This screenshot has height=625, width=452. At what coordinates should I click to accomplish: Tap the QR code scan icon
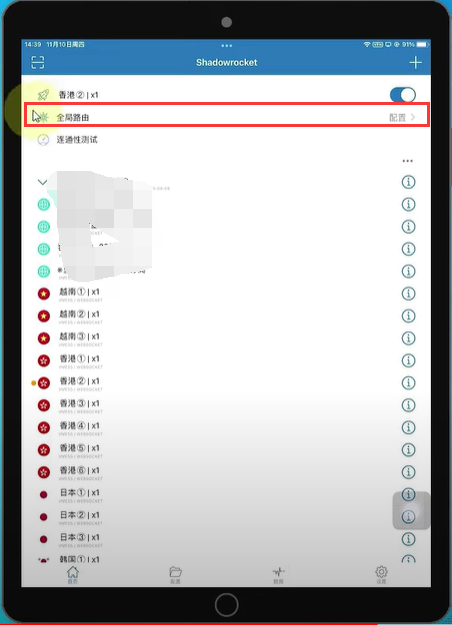point(37,62)
